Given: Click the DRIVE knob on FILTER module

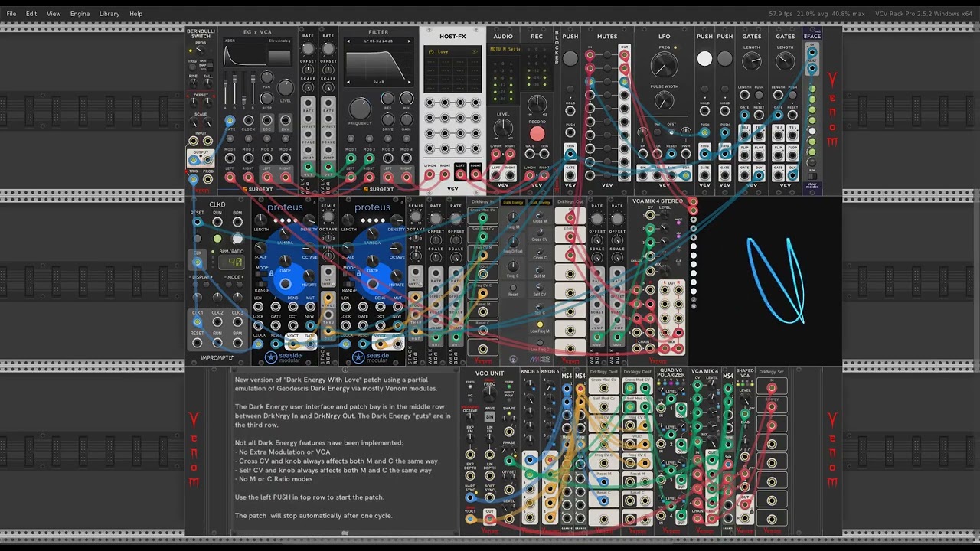Looking at the screenshot, I should [387, 120].
